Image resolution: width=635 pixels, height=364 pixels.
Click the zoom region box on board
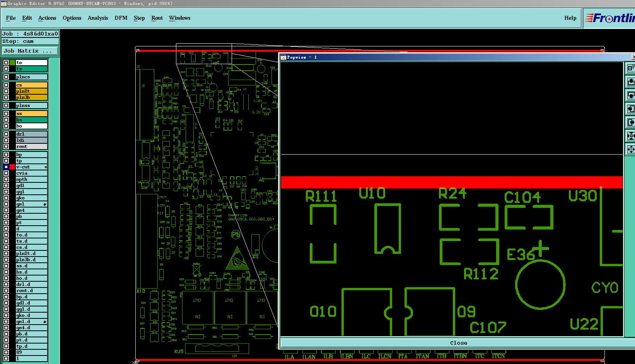pyautogui.click(x=204, y=54)
